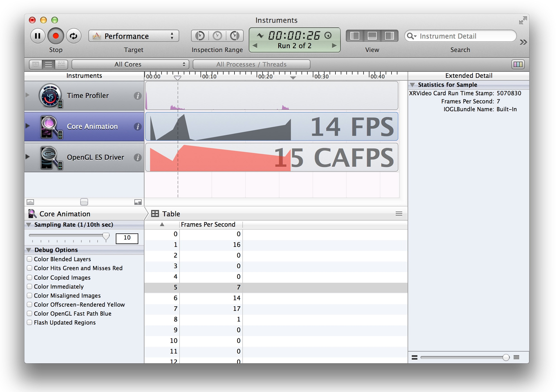Viewport: 556px width, 392px height.
Task: Select table row 1 with 16 FPS
Action: tap(276, 245)
